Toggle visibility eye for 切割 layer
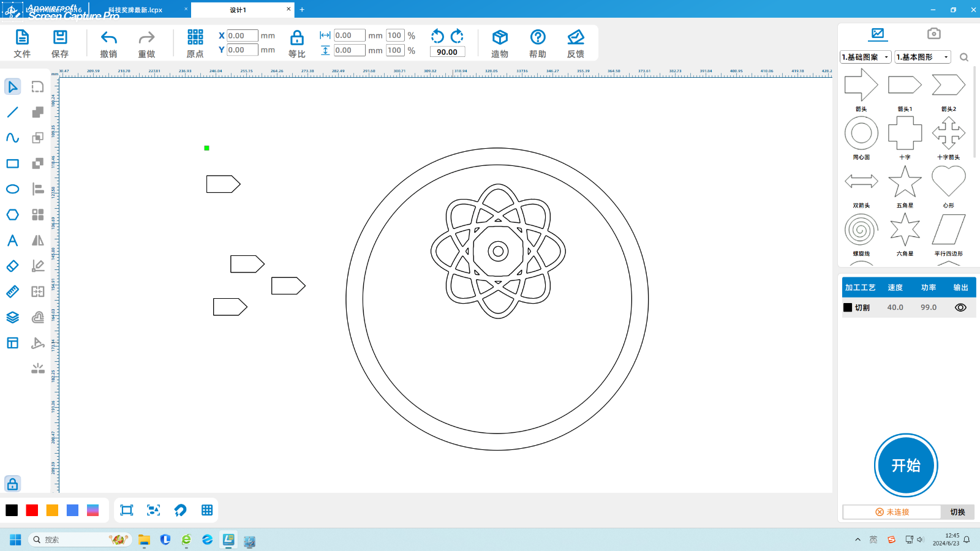The image size is (980, 551). click(960, 307)
